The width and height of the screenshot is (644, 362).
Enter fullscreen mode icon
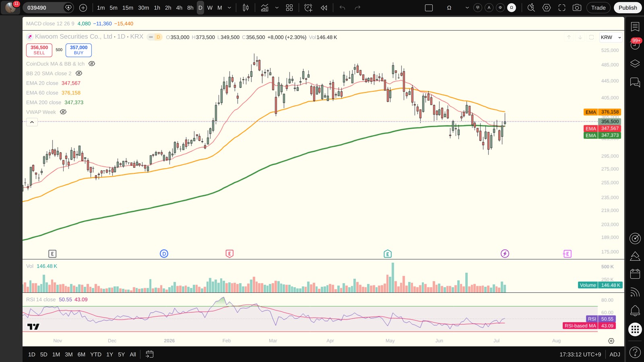pyautogui.click(x=562, y=8)
